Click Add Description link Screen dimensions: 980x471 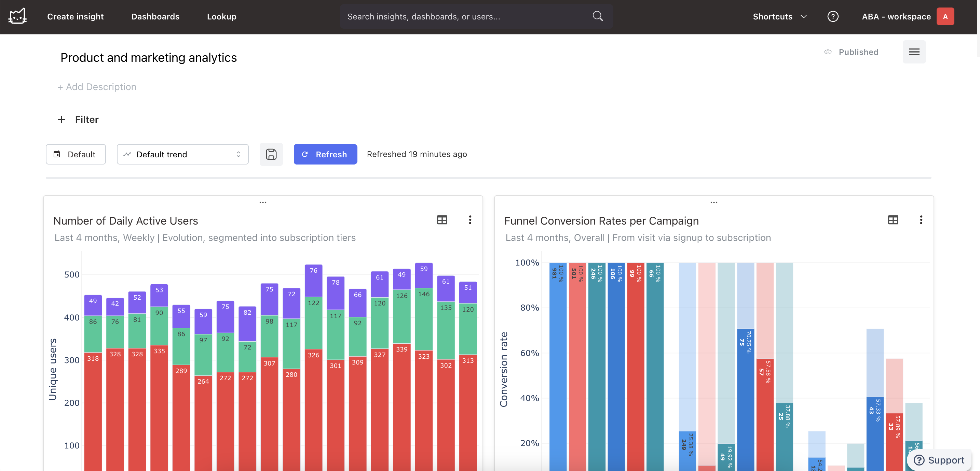pos(97,87)
